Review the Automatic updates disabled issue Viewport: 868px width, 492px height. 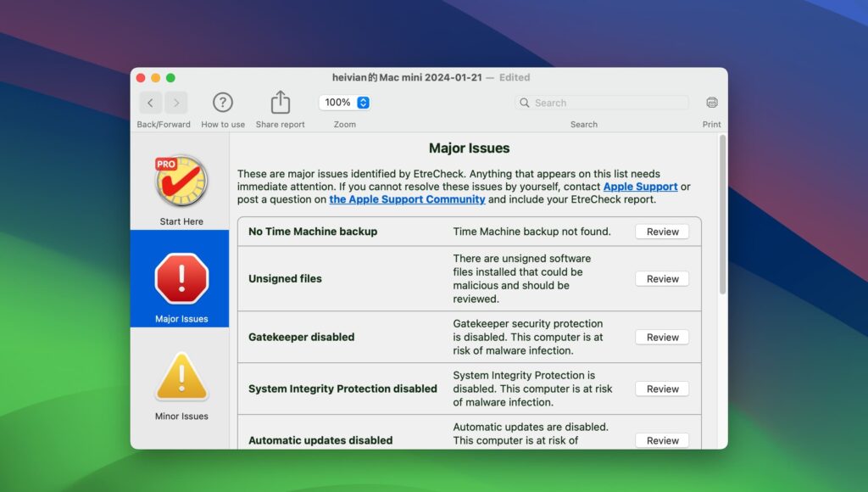[661, 440]
